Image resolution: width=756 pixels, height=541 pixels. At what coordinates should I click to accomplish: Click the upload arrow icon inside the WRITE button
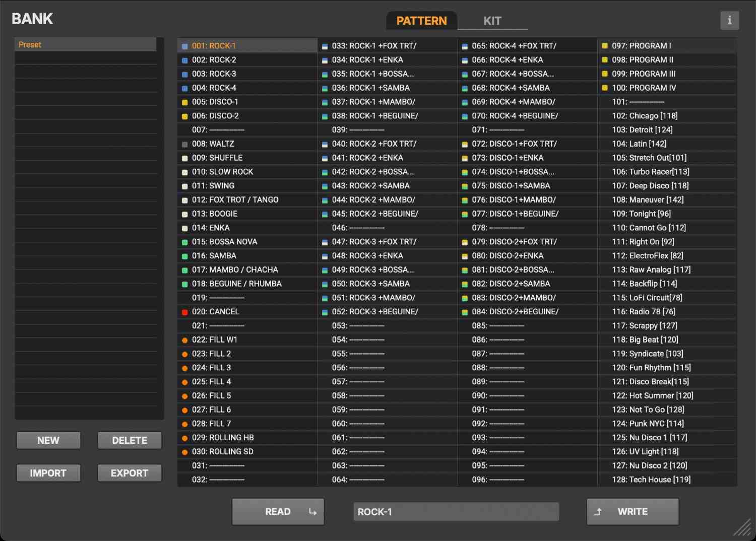[x=598, y=511]
